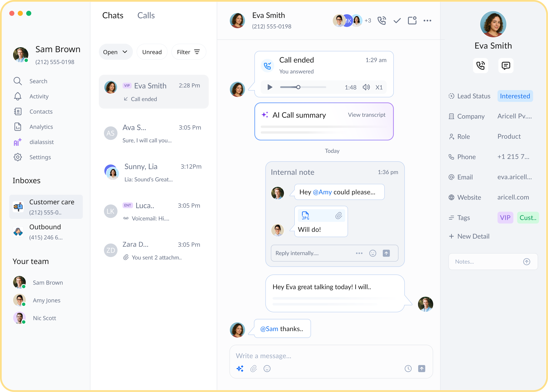Click the AI sparkle icon in message composer
Viewport: 548px width, 392px height.
[240, 369]
